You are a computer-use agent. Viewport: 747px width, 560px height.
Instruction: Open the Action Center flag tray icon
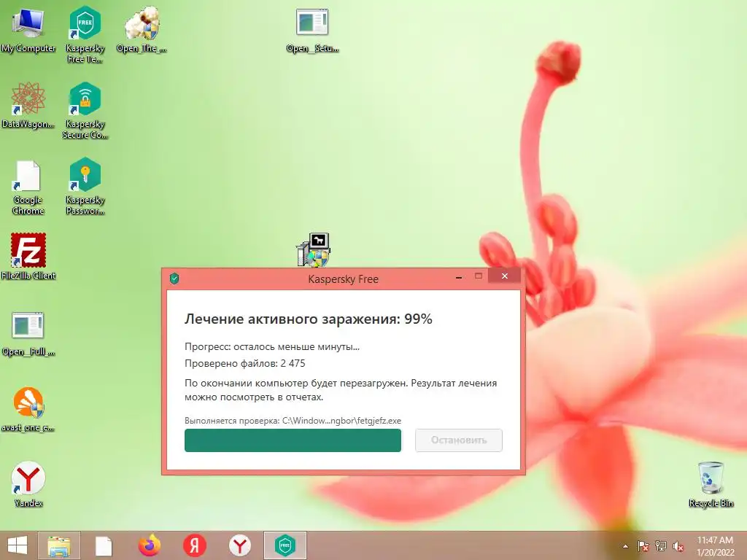(x=643, y=546)
